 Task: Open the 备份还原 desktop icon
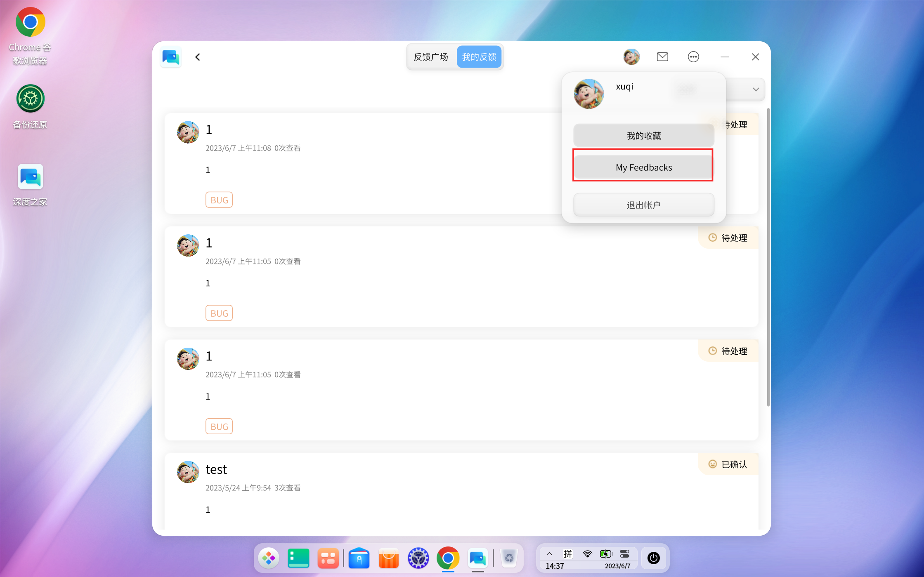point(30,107)
